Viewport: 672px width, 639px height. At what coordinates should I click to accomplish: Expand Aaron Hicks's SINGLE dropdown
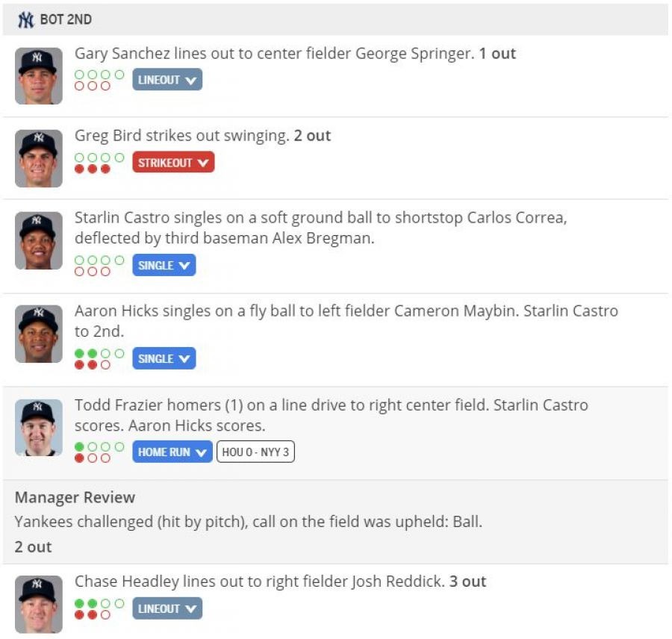tap(164, 358)
